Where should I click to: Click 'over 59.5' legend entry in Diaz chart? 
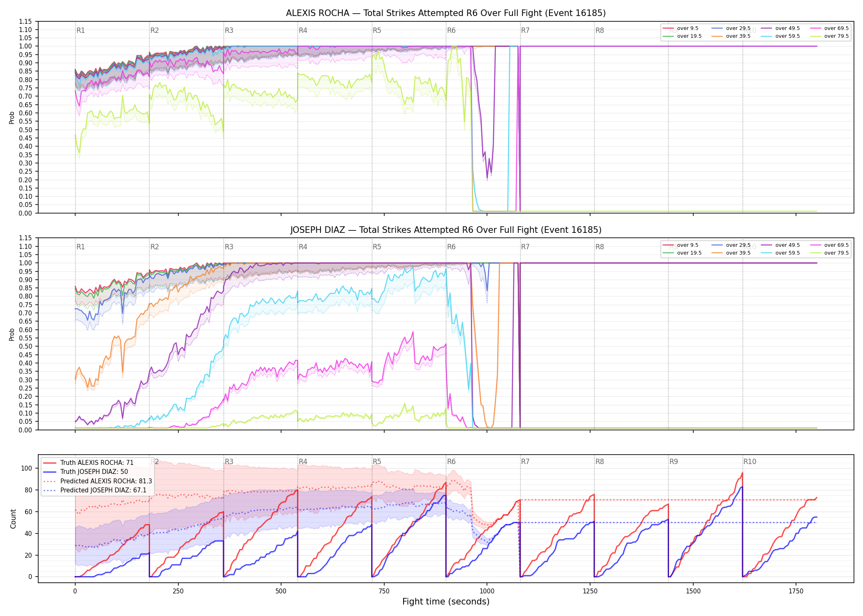tap(780, 253)
